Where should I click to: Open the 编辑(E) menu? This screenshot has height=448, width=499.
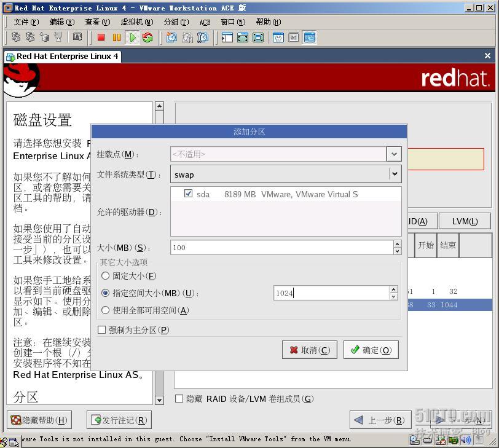(61, 22)
